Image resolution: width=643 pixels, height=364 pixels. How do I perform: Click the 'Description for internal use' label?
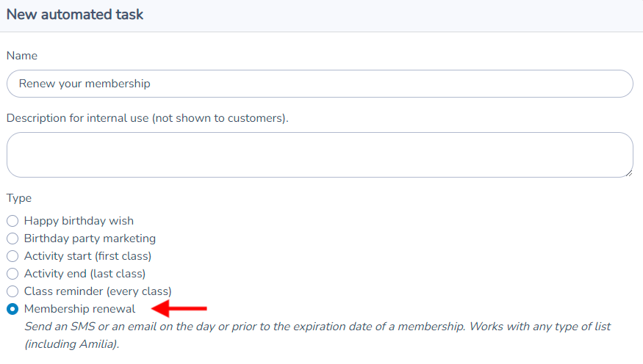tap(148, 118)
